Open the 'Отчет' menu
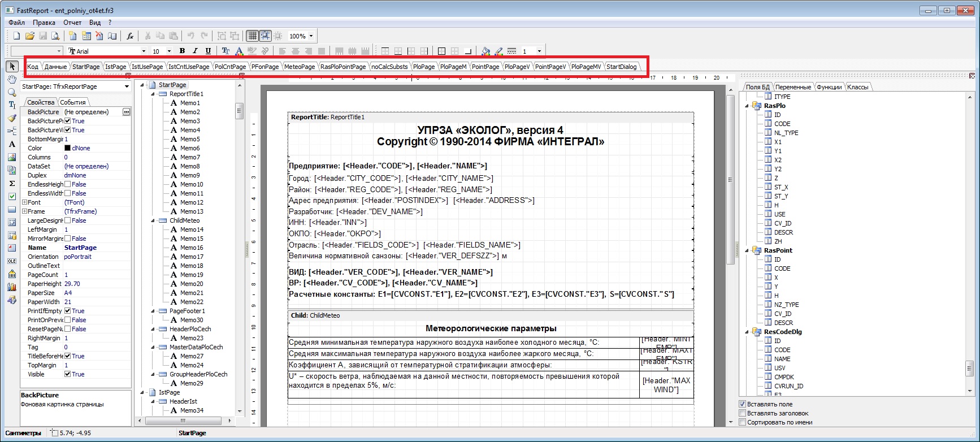 click(x=72, y=23)
